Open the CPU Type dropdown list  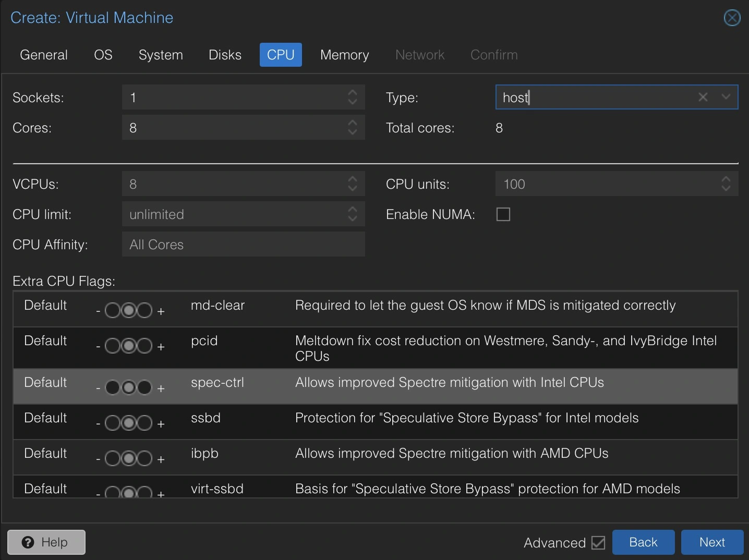[x=726, y=97]
